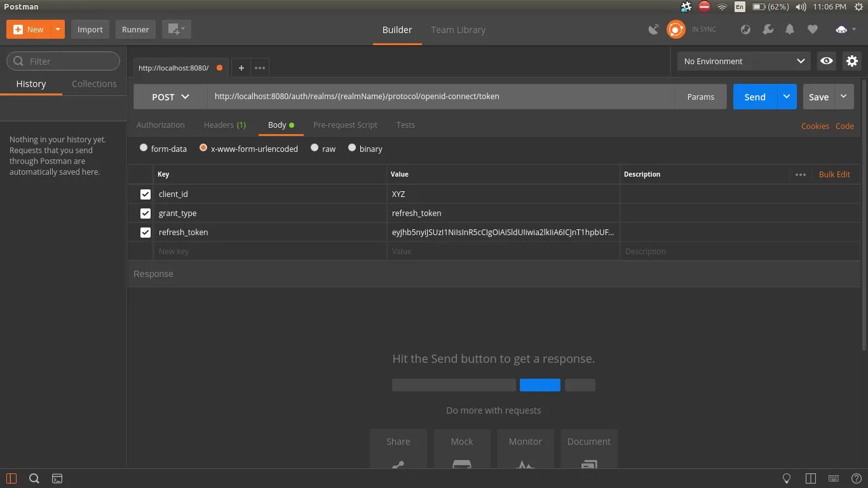Click the heart icon in header
Image resolution: width=868 pixels, height=488 pixels.
pos(812,29)
